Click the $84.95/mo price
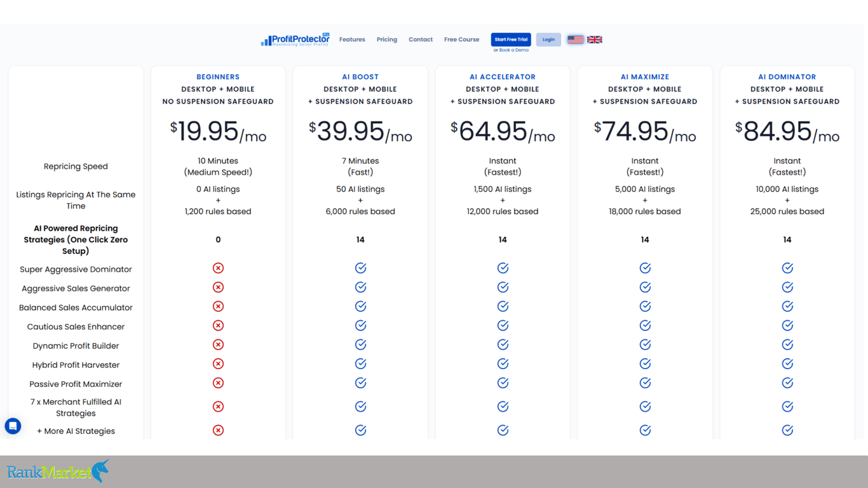 787,132
